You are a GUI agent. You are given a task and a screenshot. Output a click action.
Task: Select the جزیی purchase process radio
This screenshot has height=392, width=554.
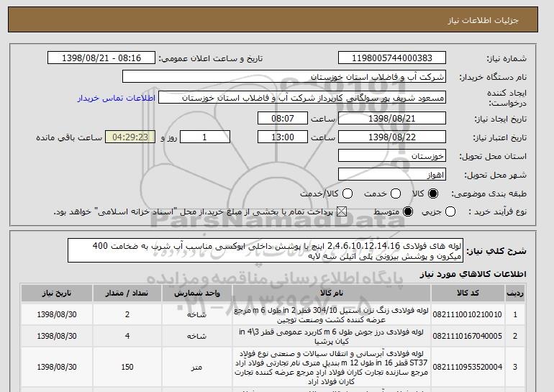pos(450,212)
